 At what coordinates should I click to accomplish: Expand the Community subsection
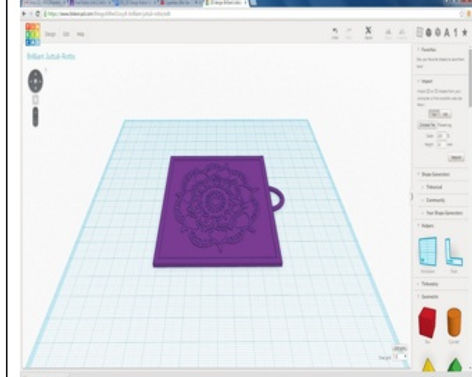point(434,200)
